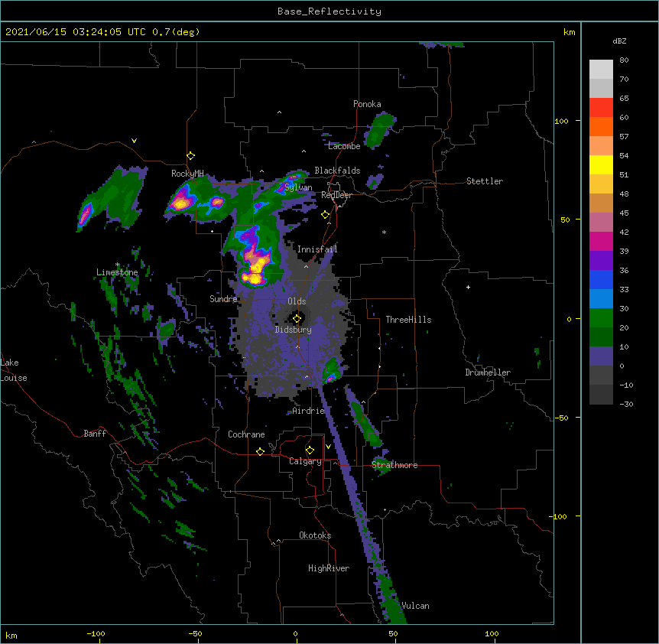The image size is (659, 644).
Task: Click the Limestone label
Action: coord(117,272)
